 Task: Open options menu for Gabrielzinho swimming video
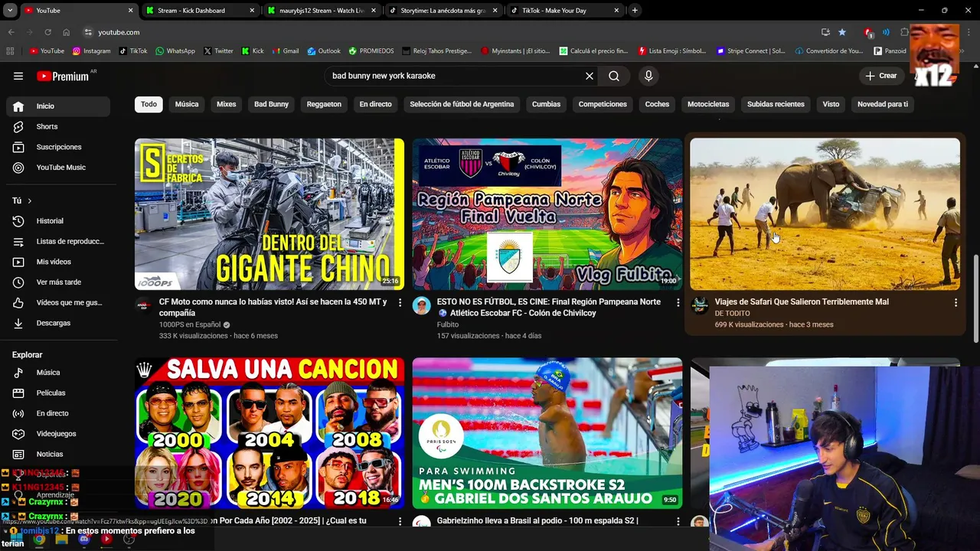[678, 522]
